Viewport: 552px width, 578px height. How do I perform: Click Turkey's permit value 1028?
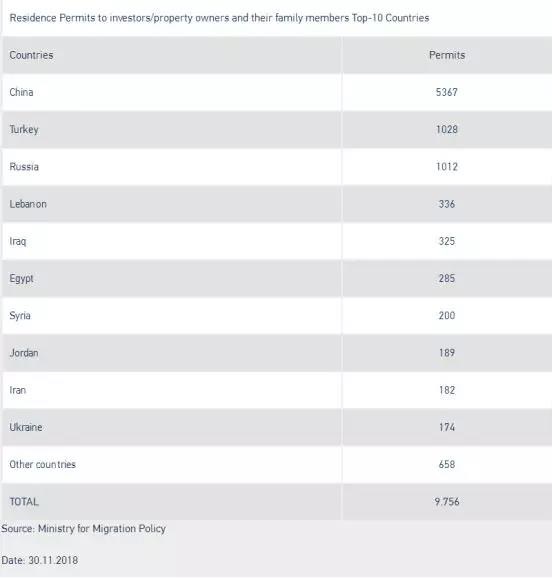[x=447, y=129]
